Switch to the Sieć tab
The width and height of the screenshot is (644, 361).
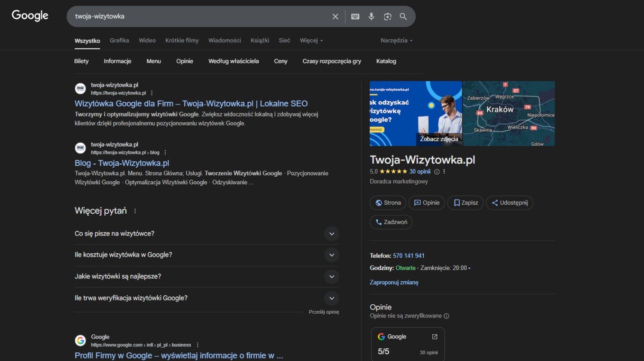point(284,40)
